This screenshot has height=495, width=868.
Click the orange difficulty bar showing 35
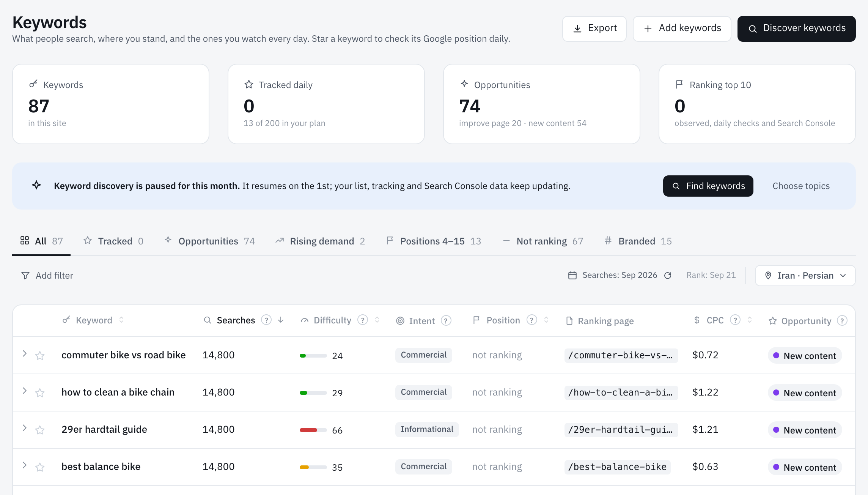(x=313, y=467)
